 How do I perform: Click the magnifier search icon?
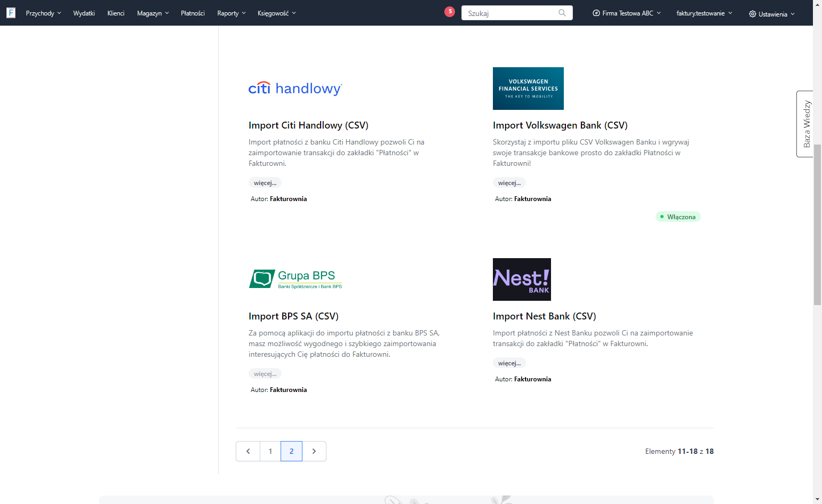pos(562,13)
